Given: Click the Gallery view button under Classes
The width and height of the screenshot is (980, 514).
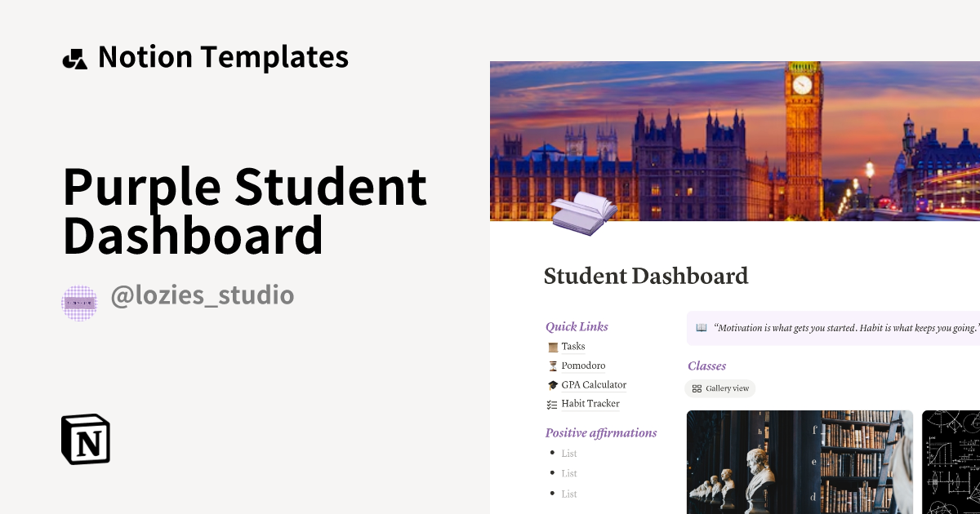Looking at the screenshot, I should 719,388.
